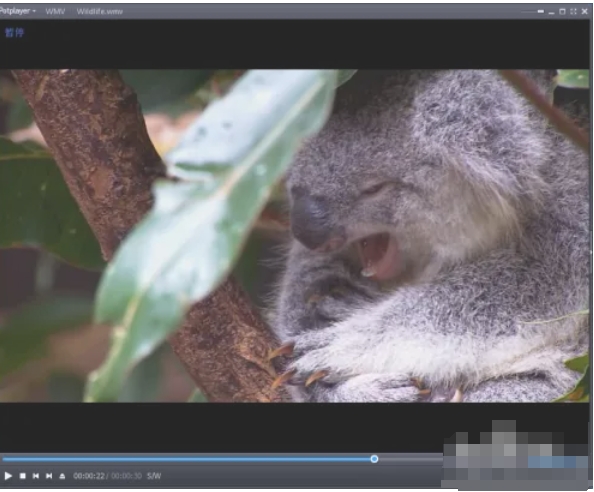Click the koala video to toggle playback
Screen dimensions: 594x492
[x=294, y=235]
